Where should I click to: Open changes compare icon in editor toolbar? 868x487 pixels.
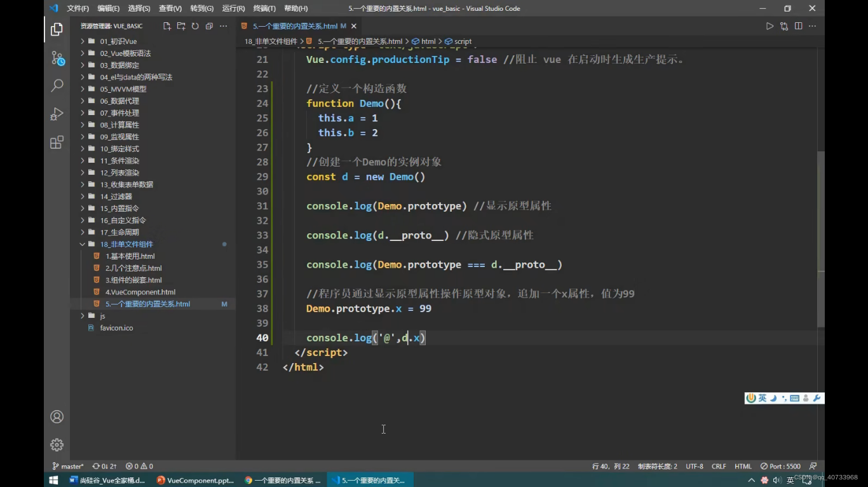(x=784, y=26)
